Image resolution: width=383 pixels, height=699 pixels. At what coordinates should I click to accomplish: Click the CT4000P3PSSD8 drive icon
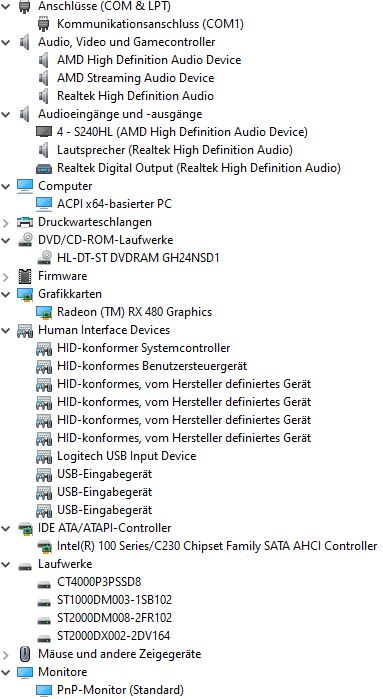point(44,584)
